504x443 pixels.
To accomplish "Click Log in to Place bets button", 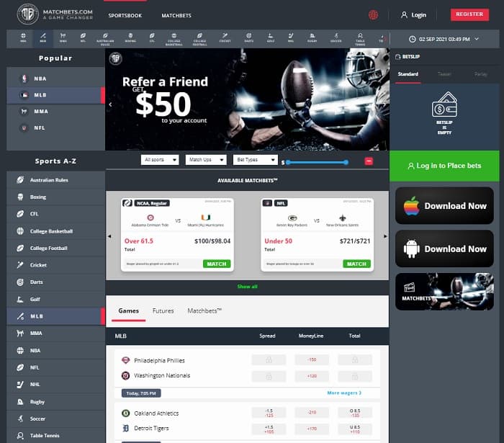I will tap(444, 166).
